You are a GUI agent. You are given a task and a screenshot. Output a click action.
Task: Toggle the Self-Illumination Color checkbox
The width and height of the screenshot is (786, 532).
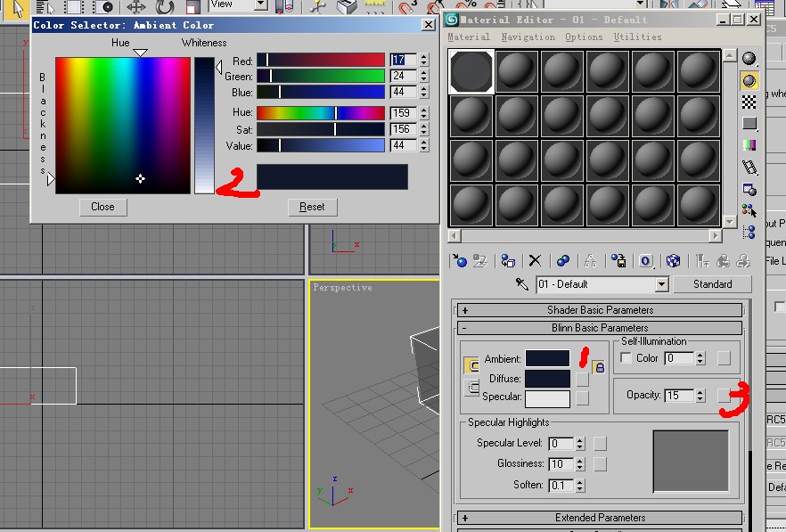(x=626, y=358)
